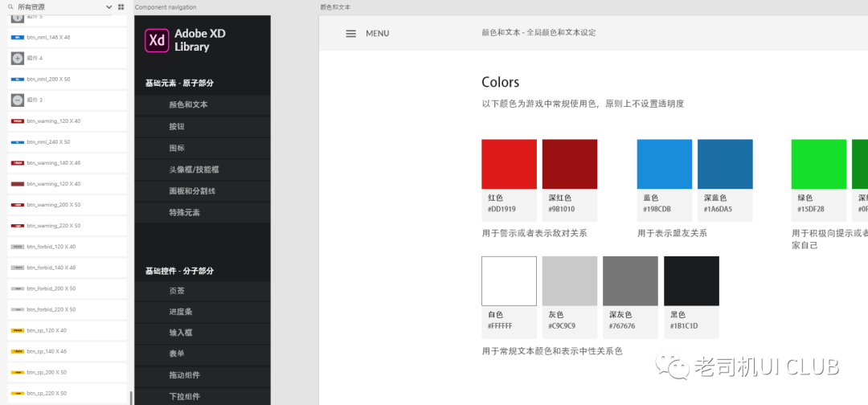Select the btn_sp_200 X 50 component

(67, 372)
